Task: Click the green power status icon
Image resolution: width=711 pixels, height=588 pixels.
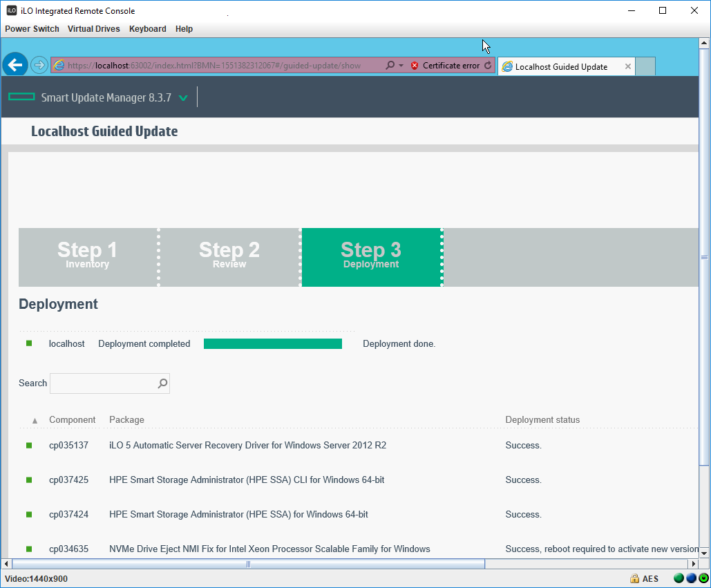Action: [703, 578]
